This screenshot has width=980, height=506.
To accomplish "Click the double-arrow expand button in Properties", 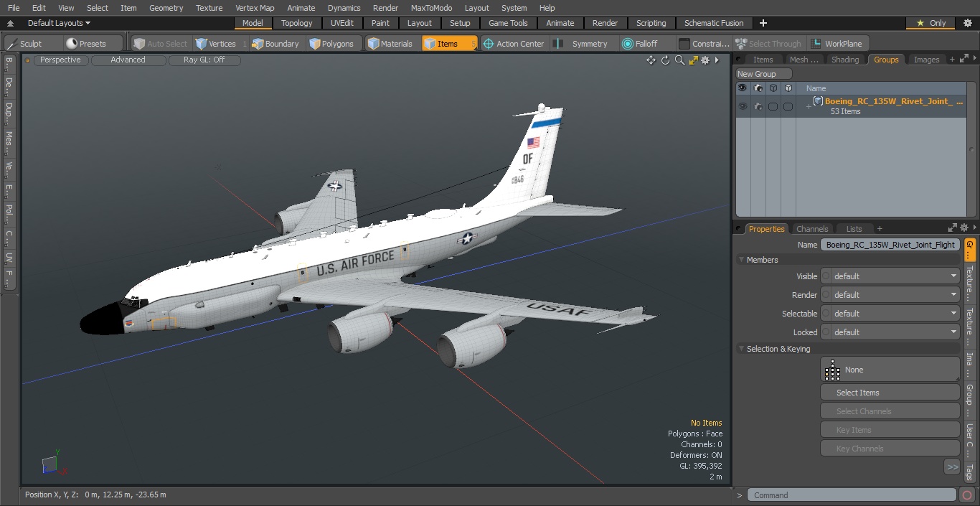I will 952,467.
